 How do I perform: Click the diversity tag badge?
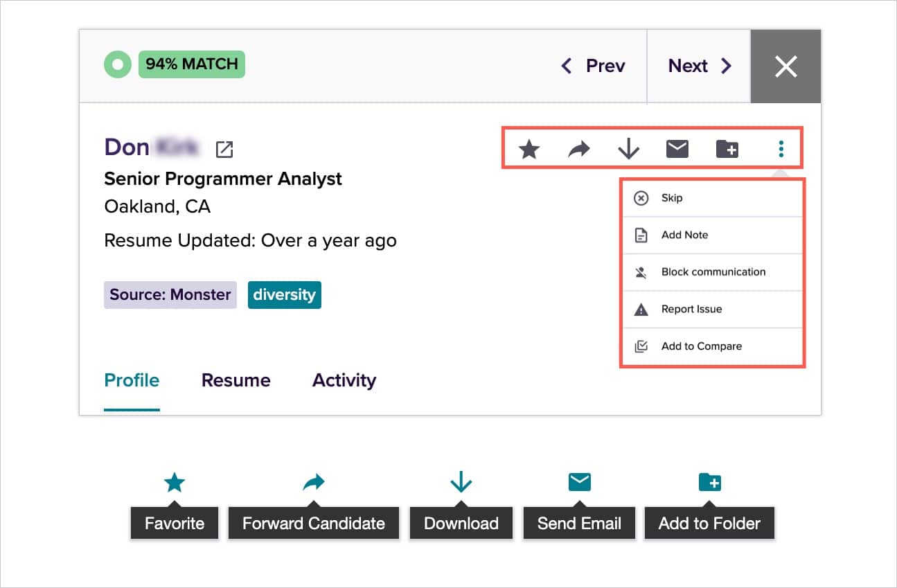[284, 294]
